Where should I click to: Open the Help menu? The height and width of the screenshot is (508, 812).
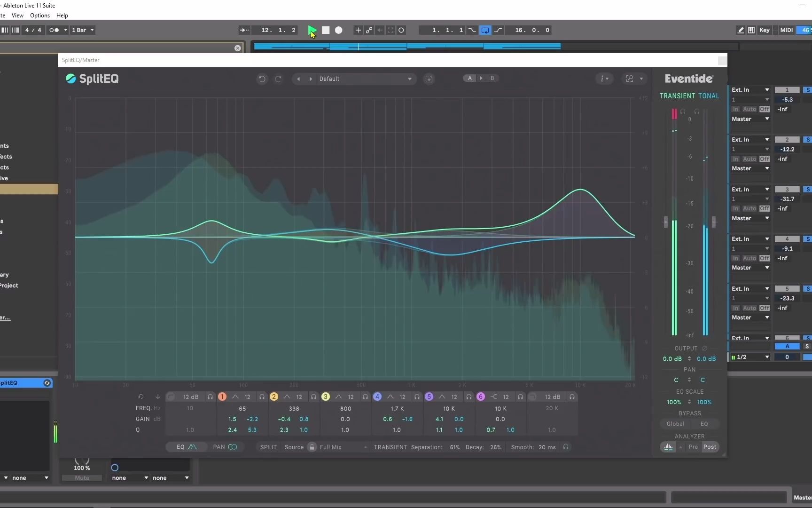point(62,16)
